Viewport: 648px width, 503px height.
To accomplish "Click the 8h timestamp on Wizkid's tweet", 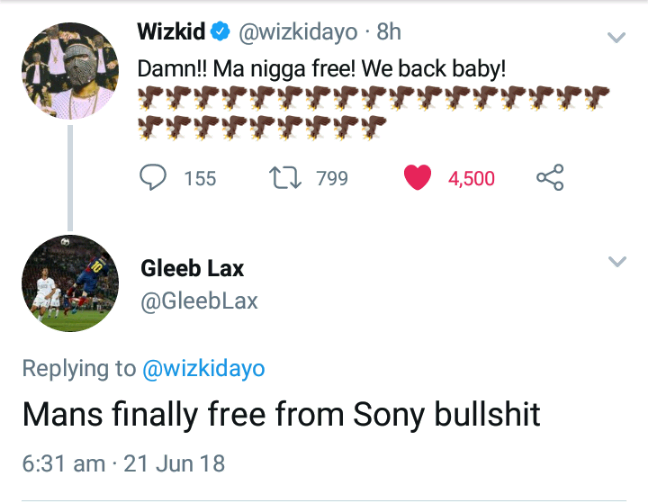I will 387,32.
